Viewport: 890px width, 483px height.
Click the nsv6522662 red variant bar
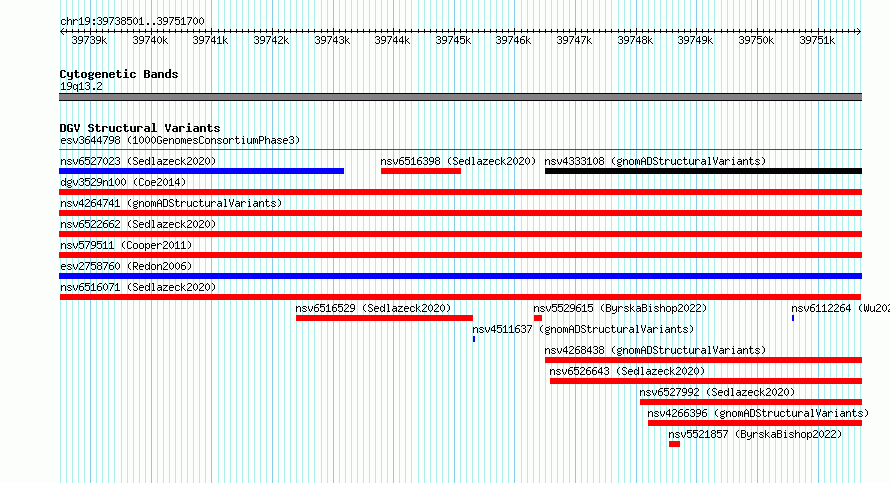click(x=460, y=234)
